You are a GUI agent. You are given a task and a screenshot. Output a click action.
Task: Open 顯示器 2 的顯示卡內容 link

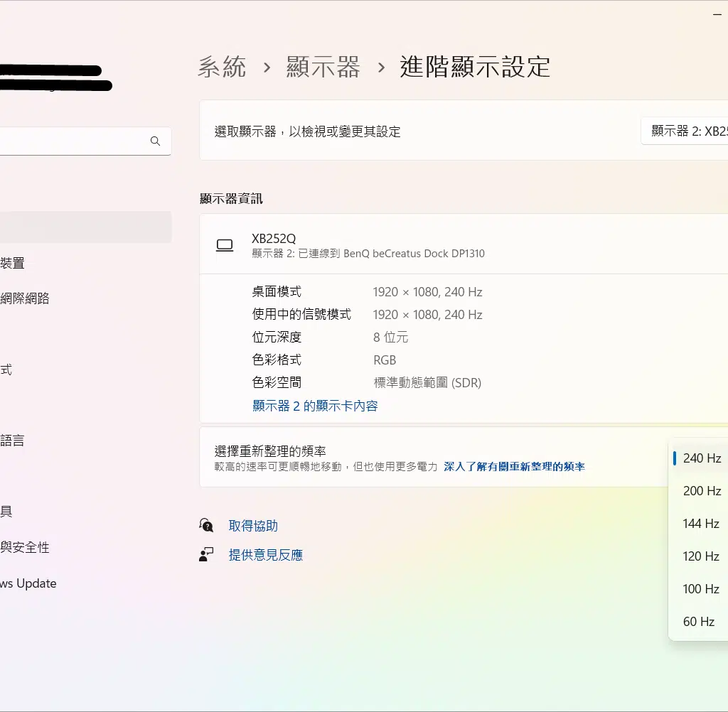click(x=315, y=406)
